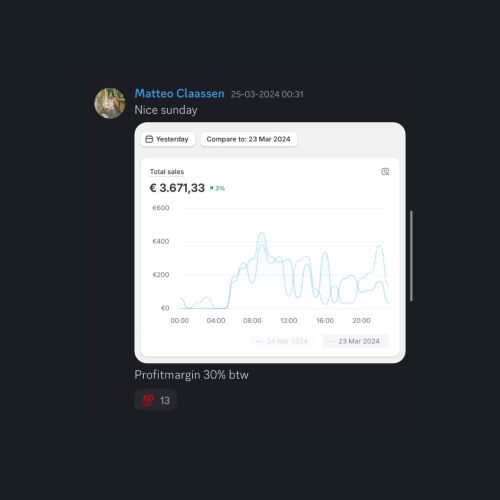This screenshot has width=500, height=500.
Task: Open Matteo Claassen username link
Action: tap(179, 94)
